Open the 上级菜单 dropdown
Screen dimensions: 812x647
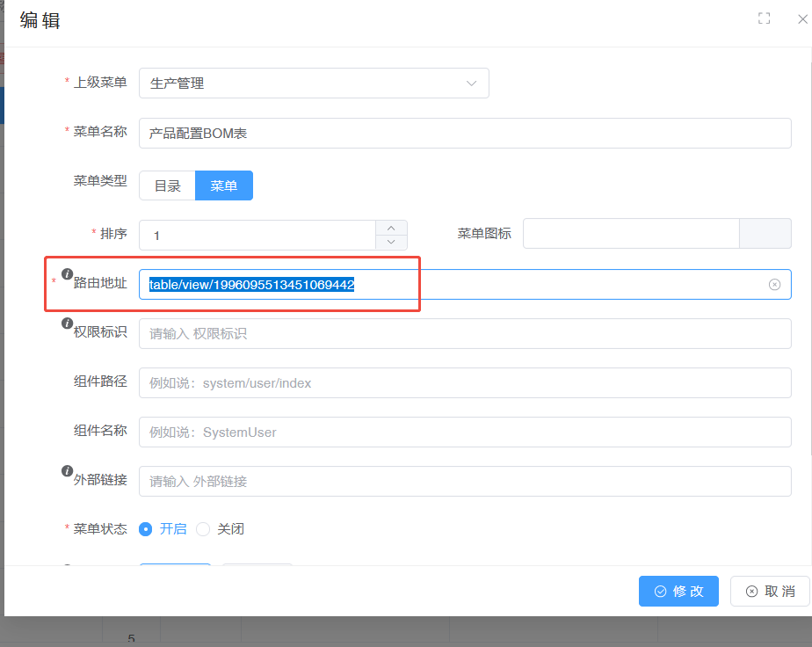pyautogui.click(x=314, y=84)
